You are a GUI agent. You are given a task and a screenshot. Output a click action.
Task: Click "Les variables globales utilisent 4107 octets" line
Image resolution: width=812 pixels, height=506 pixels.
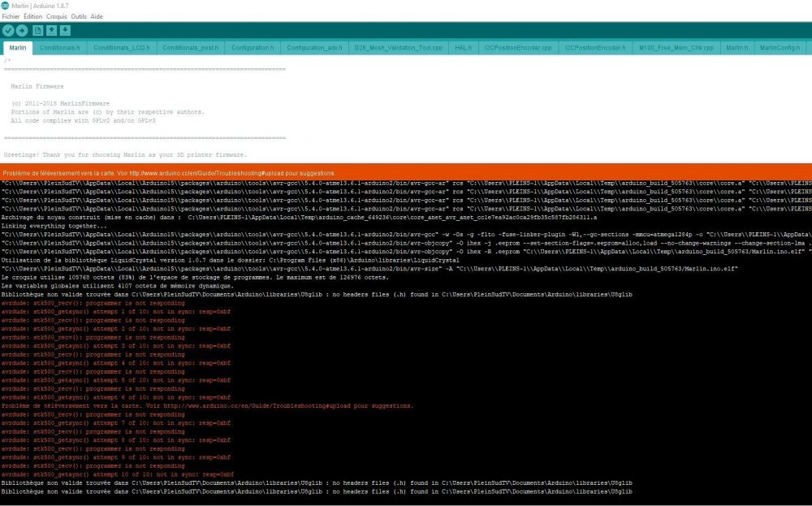point(118,285)
